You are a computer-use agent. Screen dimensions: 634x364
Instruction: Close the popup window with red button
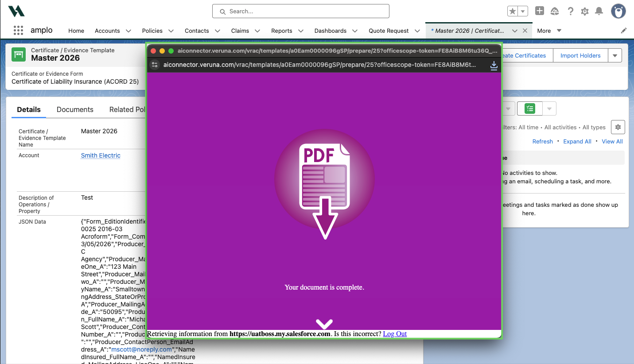[154, 51]
